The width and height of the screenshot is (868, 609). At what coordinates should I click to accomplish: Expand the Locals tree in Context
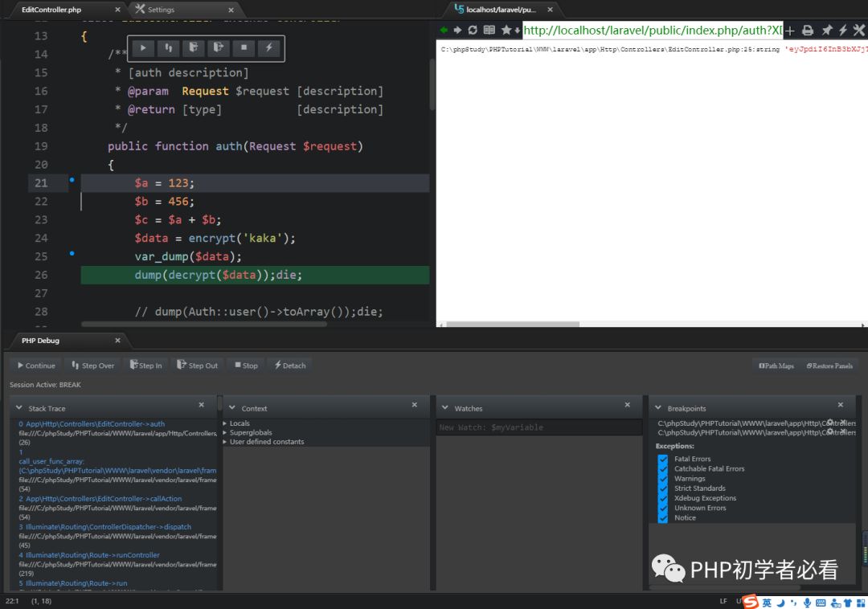[225, 423]
